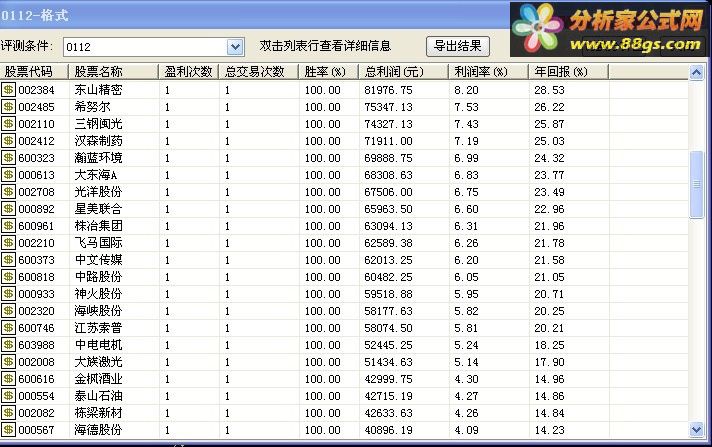Select stock name 中文传媒
The width and height of the screenshot is (712, 447).
[x=99, y=260]
